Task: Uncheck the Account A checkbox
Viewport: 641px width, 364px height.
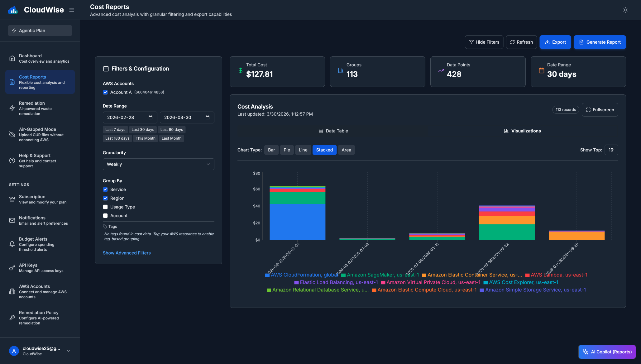Action: tap(105, 92)
